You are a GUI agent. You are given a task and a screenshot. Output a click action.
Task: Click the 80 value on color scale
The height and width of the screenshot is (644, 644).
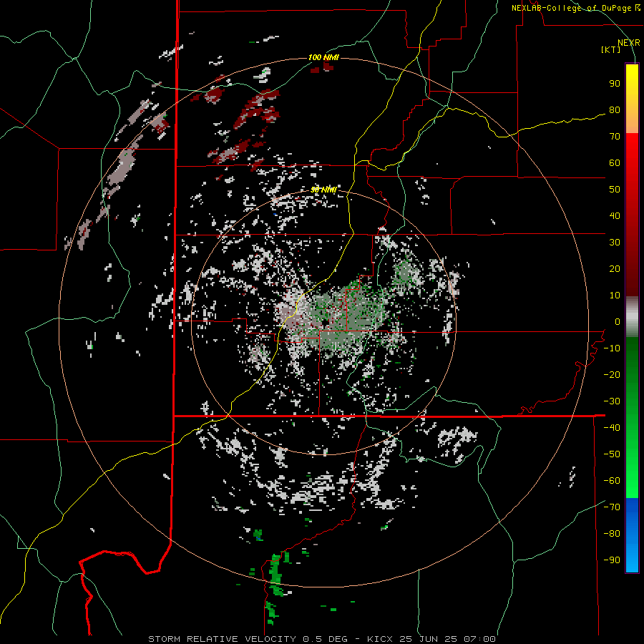point(615,109)
